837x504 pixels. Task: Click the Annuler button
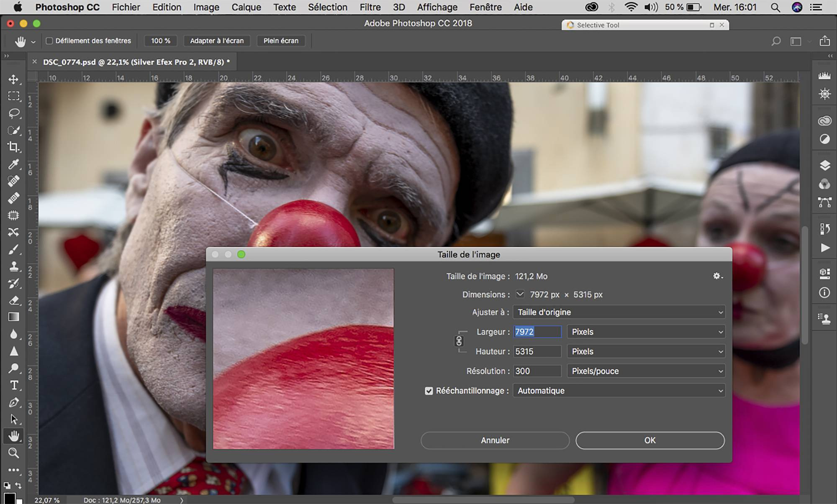[495, 440]
